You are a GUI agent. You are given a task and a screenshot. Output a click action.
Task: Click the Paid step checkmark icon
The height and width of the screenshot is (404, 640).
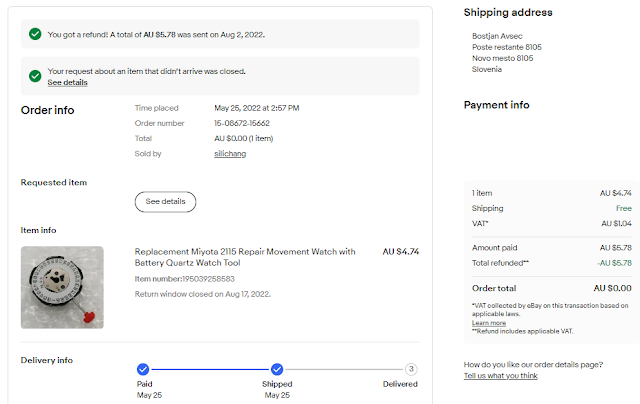click(x=143, y=369)
